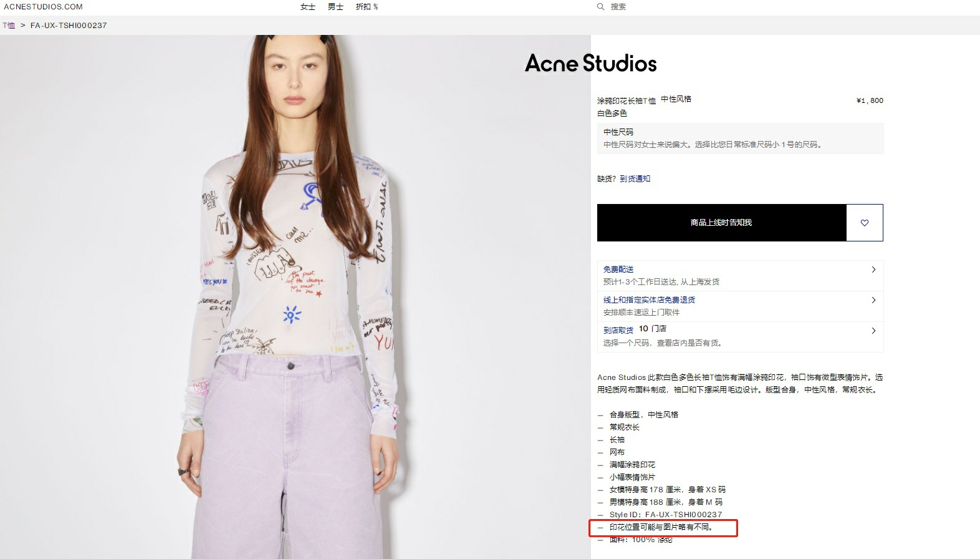Click the 中性尺码 size info box

click(741, 139)
